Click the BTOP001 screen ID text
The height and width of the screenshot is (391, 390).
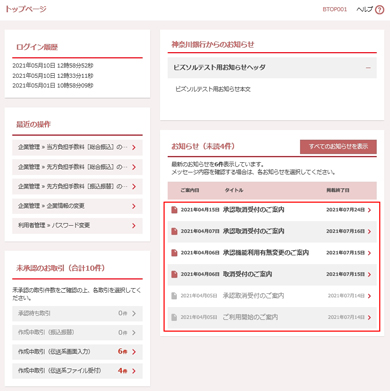click(335, 10)
